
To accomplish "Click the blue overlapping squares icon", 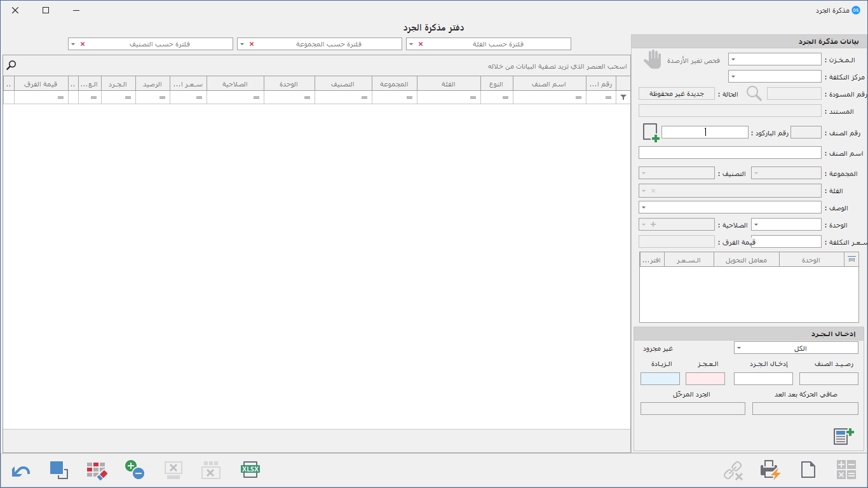I will point(58,470).
